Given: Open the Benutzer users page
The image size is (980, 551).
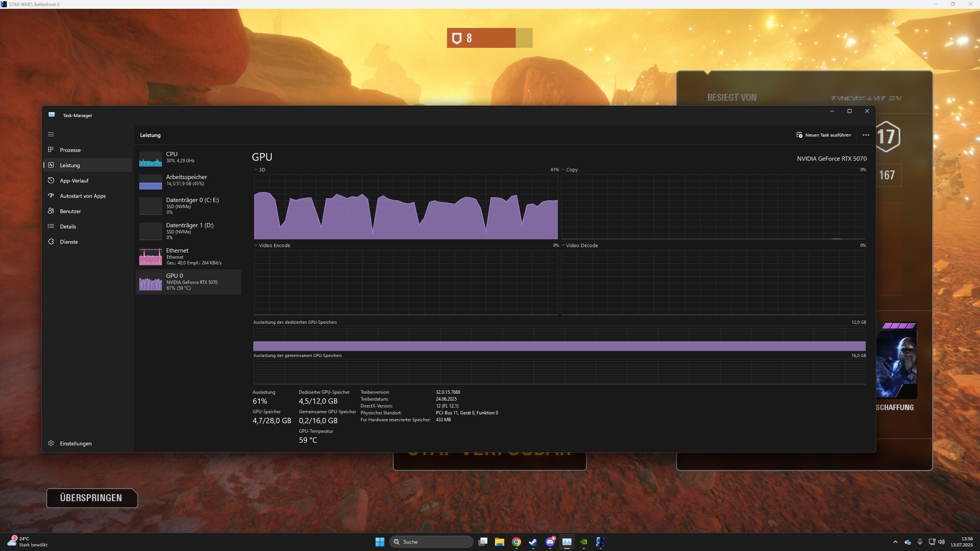Looking at the screenshot, I should tap(70, 211).
